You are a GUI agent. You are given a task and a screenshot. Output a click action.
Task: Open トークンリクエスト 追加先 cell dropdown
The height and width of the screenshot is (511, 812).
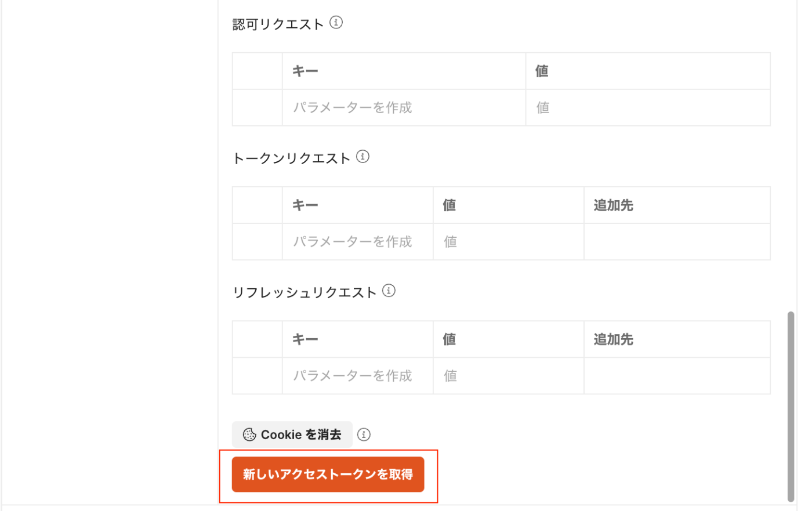pos(677,241)
